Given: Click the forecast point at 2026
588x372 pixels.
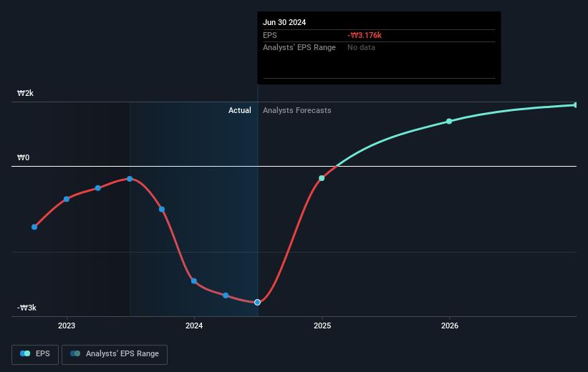Looking at the screenshot, I should pos(449,122).
